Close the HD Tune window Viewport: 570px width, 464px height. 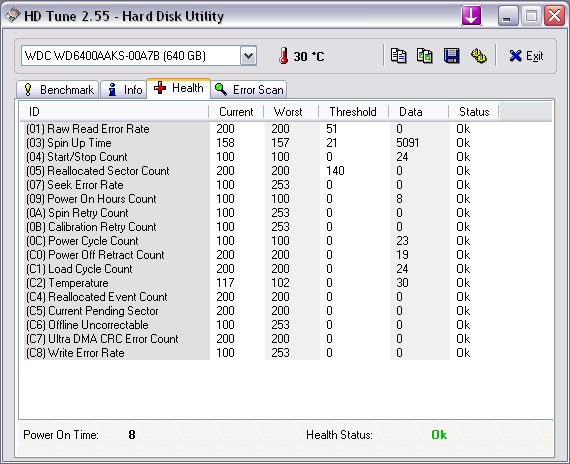click(554, 16)
